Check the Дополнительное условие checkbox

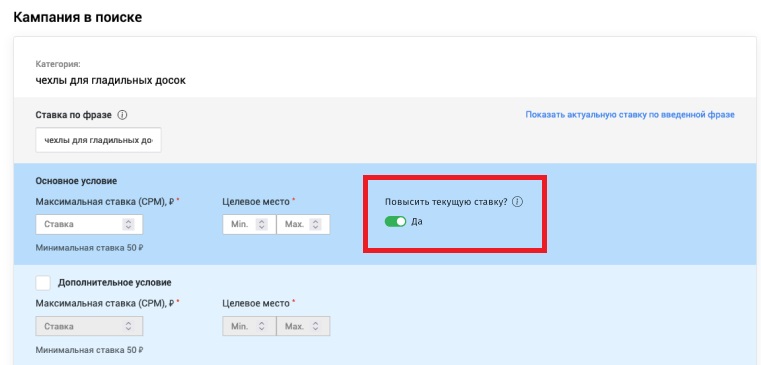[43, 282]
